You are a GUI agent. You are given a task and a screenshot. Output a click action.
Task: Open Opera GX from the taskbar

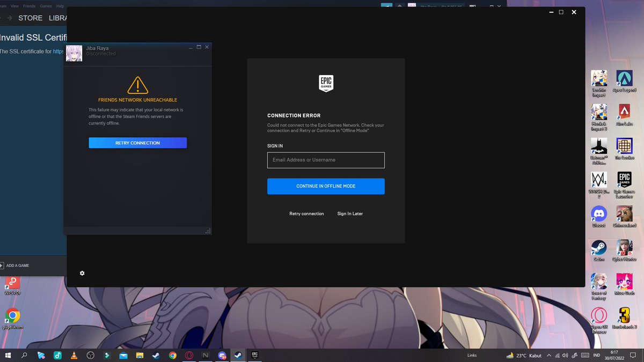(189, 355)
